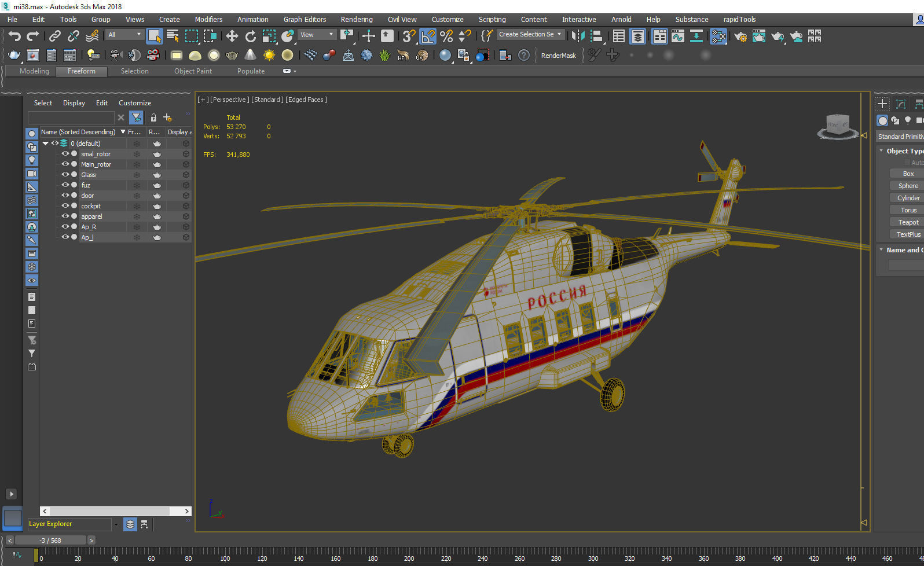Collapse the 0 (default) layer tree
This screenshot has width=924, height=566.
pyautogui.click(x=45, y=144)
